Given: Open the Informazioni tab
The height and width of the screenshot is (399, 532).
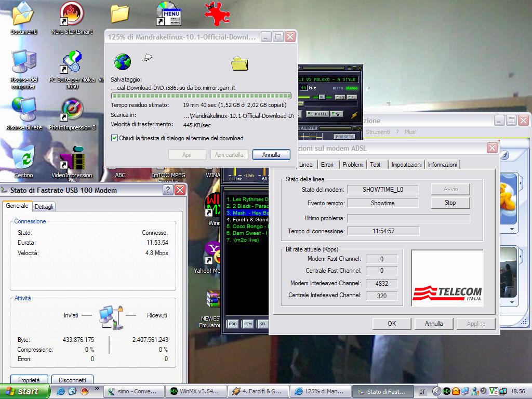Looking at the screenshot, I should point(443,165).
